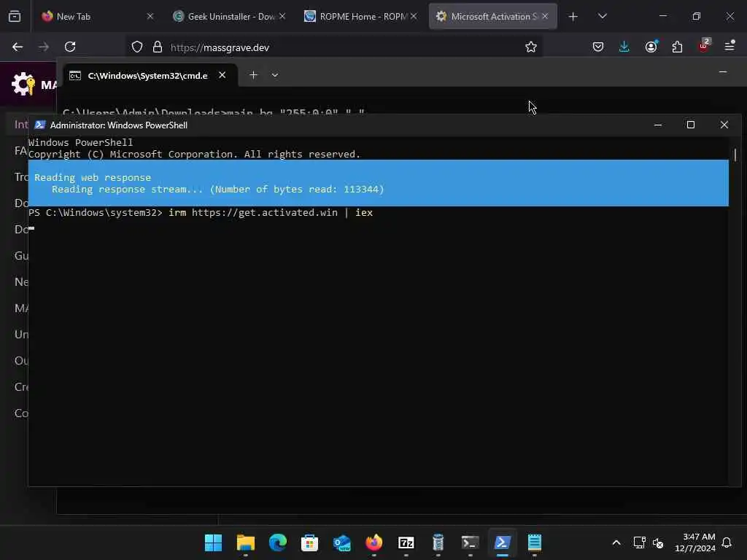
Task: Switch to PowerShell in the taskbar
Action: [502, 542]
